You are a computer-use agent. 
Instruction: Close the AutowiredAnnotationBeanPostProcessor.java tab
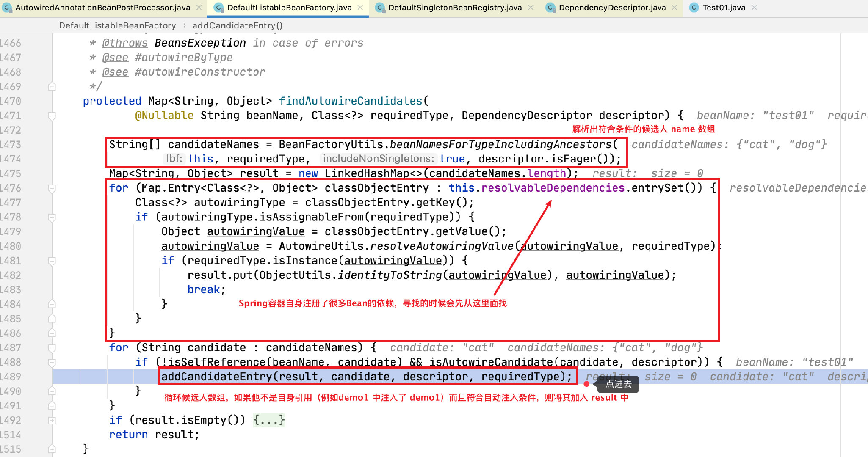tap(199, 8)
